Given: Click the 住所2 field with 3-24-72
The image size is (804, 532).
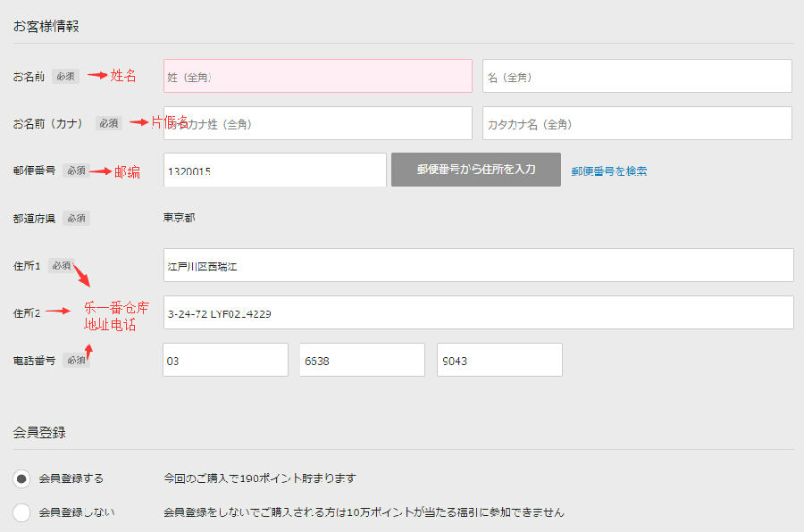Looking at the screenshot, I should click(x=478, y=312).
